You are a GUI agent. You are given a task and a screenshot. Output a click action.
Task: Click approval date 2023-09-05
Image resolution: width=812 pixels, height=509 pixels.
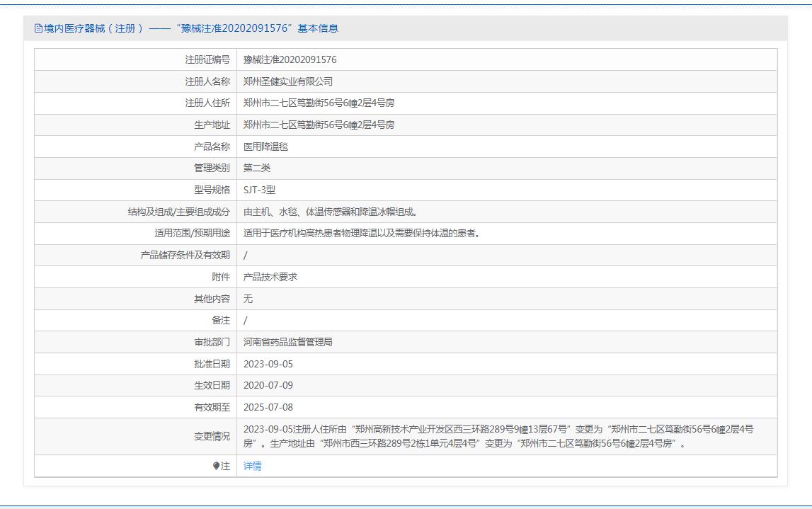pyautogui.click(x=268, y=364)
